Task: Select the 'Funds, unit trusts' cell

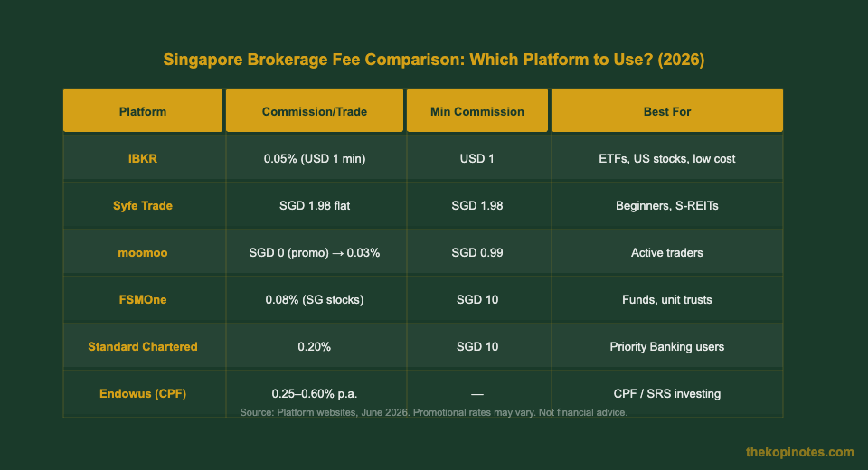Action: (x=667, y=300)
